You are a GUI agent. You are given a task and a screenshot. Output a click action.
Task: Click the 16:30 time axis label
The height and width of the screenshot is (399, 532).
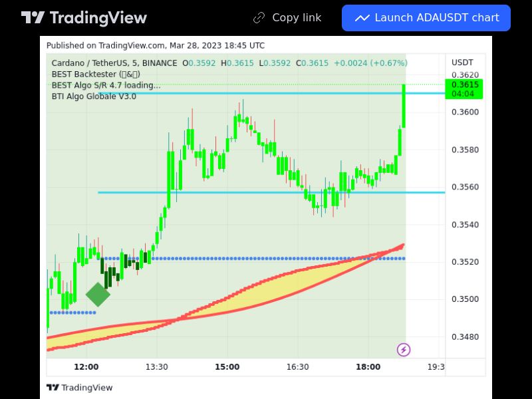tap(297, 367)
